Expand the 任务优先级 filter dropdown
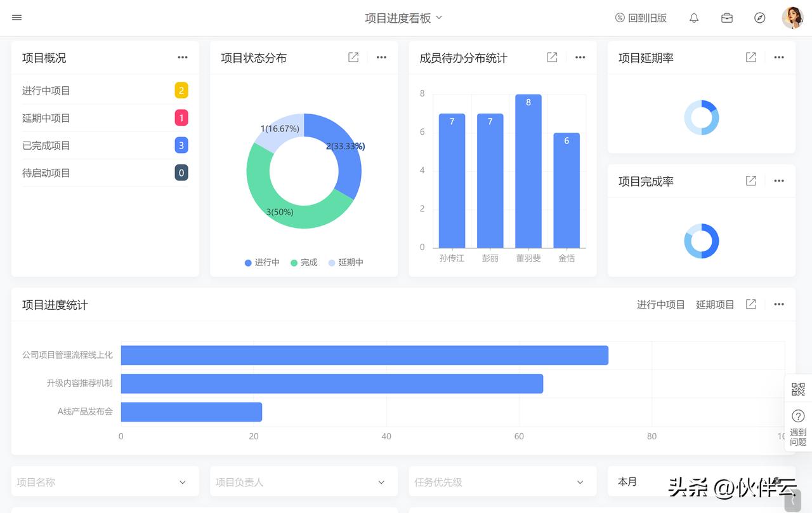This screenshot has height=513, width=812. coord(502,483)
